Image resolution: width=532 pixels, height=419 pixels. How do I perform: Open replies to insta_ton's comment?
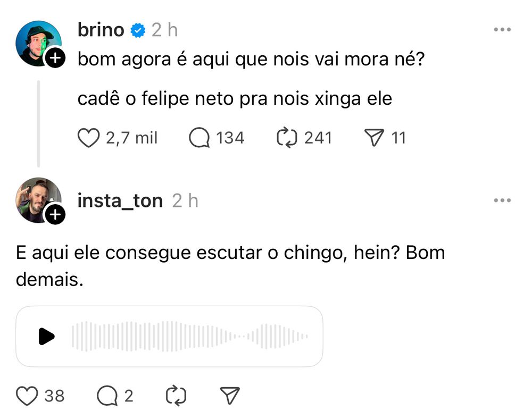pyautogui.click(x=107, y=396)
